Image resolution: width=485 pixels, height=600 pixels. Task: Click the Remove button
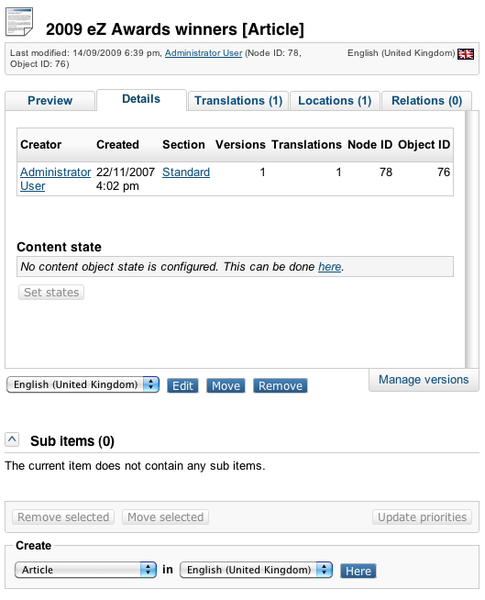coord(280,386)
